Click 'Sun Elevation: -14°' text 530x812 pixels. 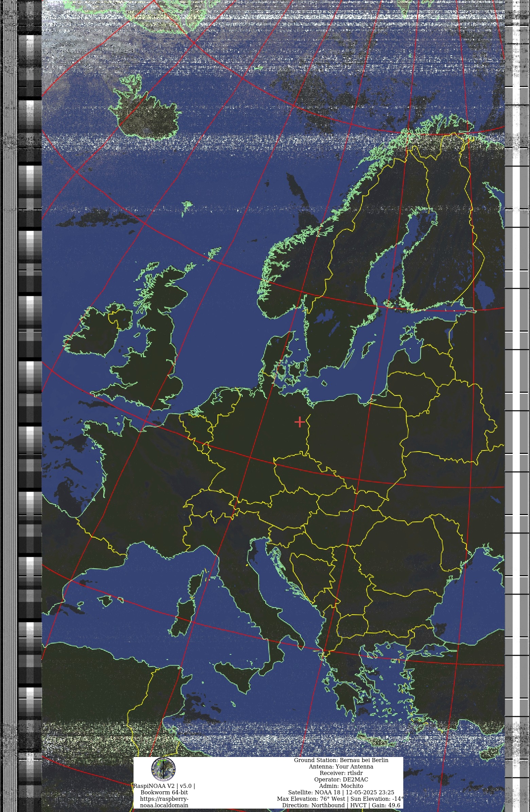click(377, 799)
